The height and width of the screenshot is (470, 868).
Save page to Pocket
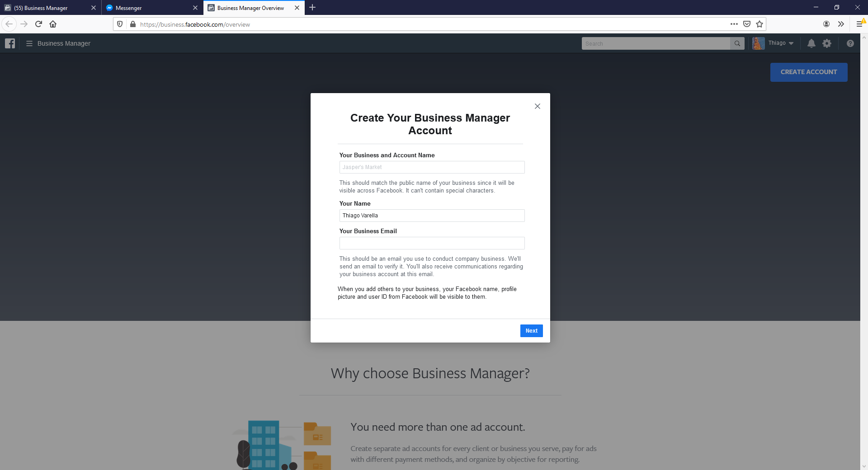pyautogui.click(x=747, y=24)
